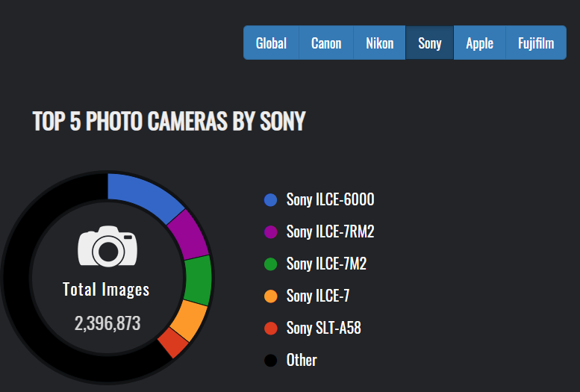Click the active Sony tab
The width and height of the screenshot is (580, 392).
(x=430, y=43)
